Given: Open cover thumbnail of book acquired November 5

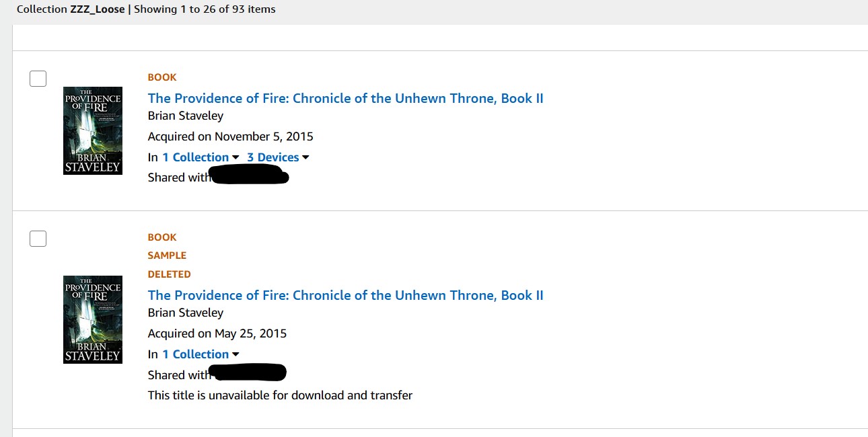Looking at the screenshot, I should tap(93, 130).
